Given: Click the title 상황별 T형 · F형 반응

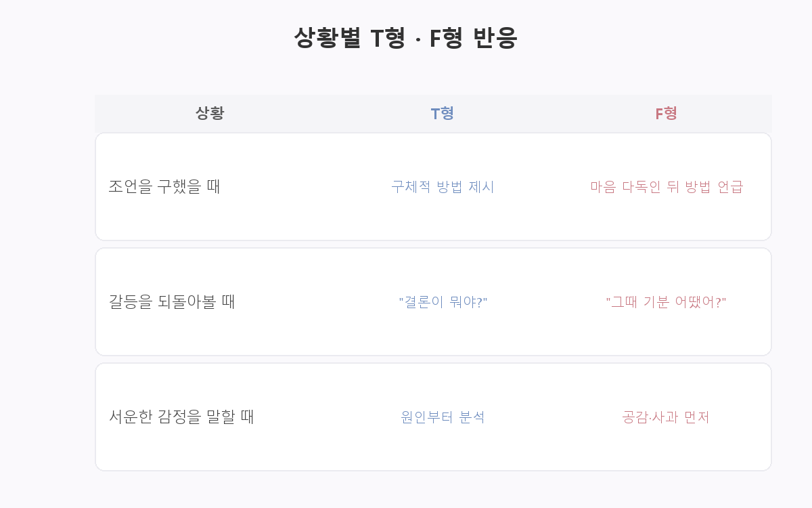Looking at the screenshot, I should click(406, 38).
